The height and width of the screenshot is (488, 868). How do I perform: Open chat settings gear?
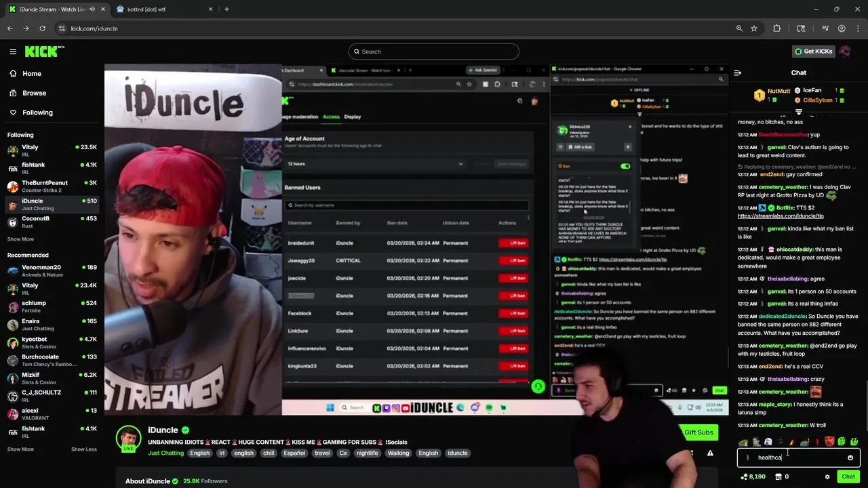point(827,476)
